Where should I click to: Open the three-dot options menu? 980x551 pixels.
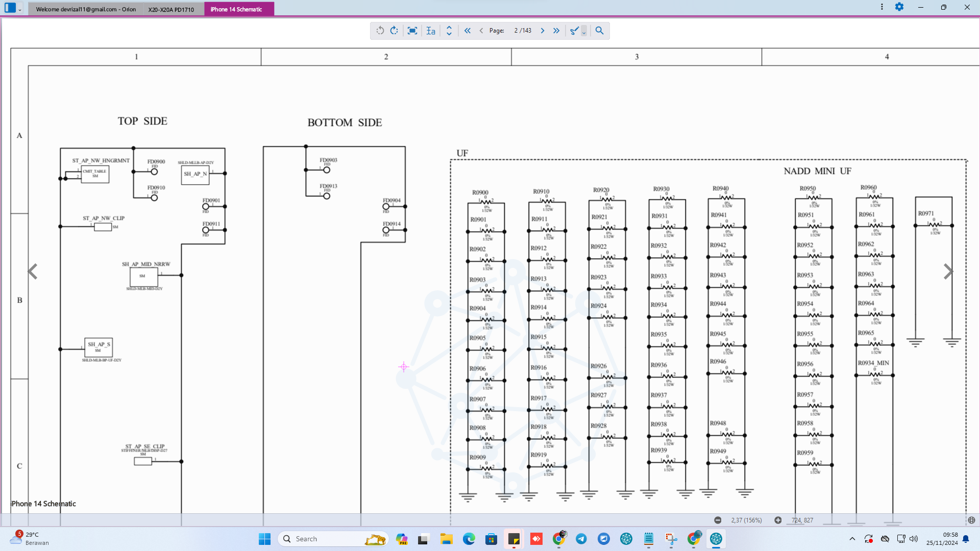[x=881, y=7]
